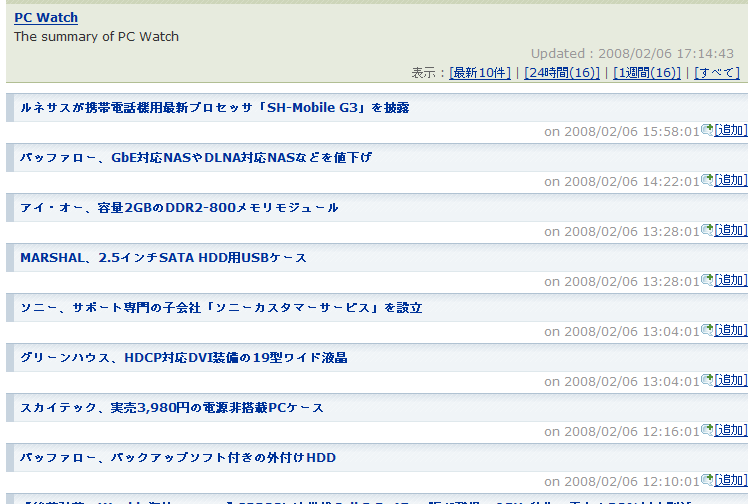This screenshot has width=754, height=504.
Task: Open Green House HDCP DVI 19型 LCD article
Action: tap(184, 358)
